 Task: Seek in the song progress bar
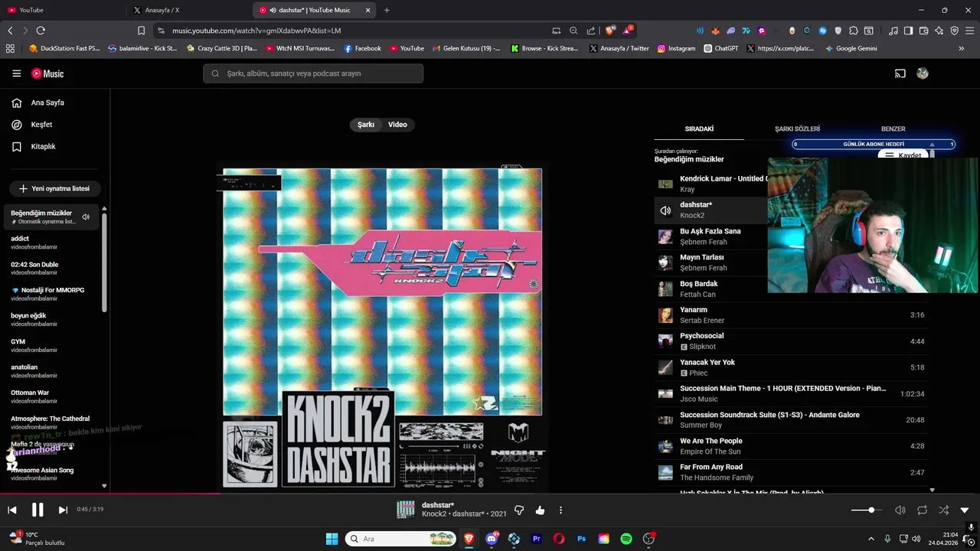(490, 494)
